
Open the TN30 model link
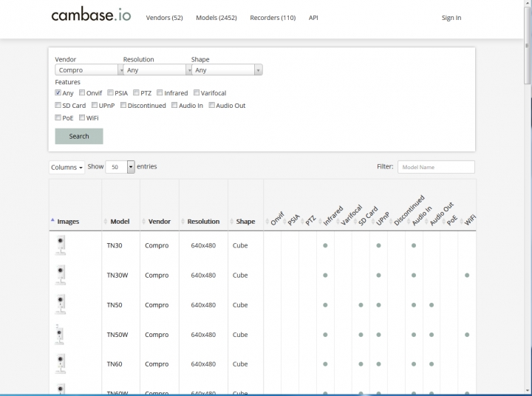tap(115, 245)
